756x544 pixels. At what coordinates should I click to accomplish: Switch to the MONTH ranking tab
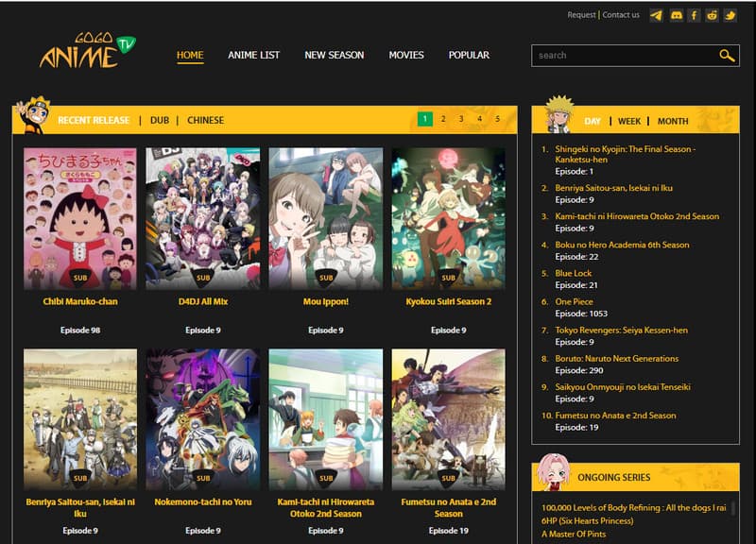(673, 122)
